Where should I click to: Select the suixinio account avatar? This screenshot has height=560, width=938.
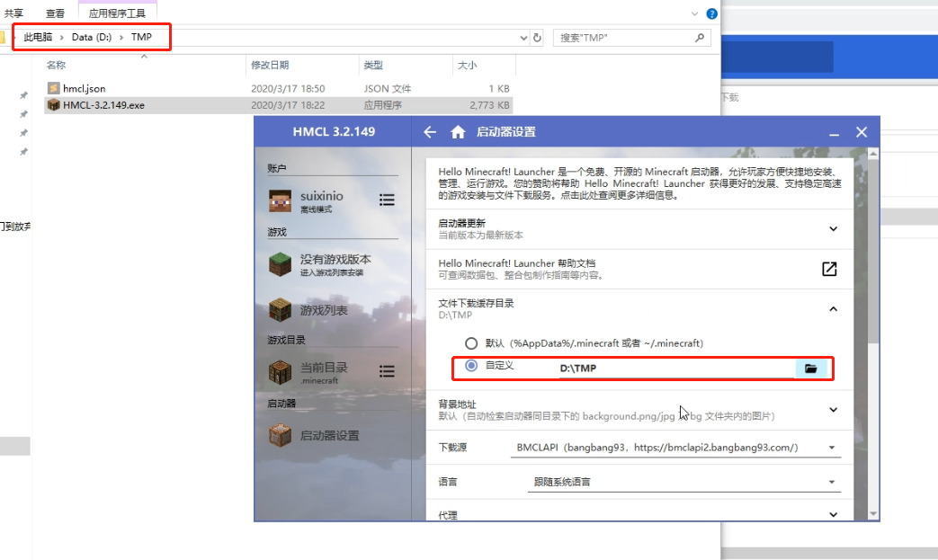pyautogui.click(x=280, y=201)
